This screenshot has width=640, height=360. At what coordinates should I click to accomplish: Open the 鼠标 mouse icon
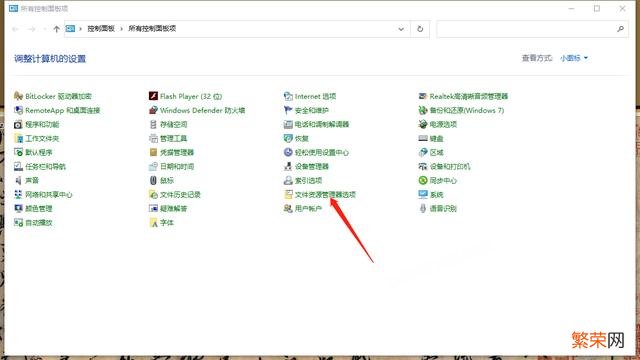(x=153, y=180)
